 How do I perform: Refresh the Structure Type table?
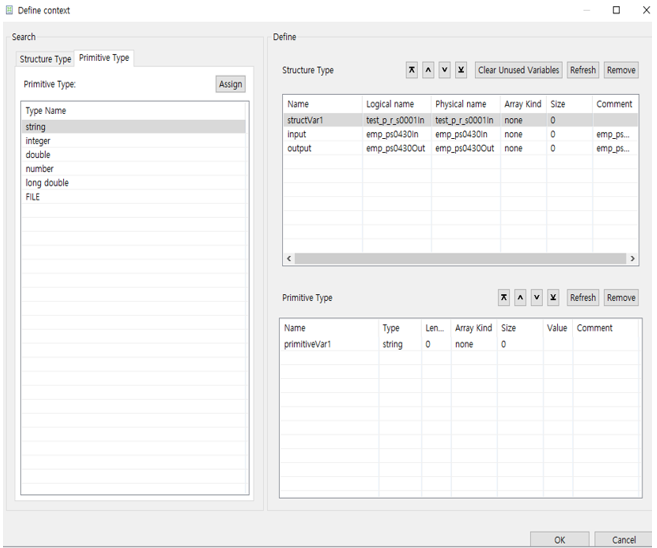click(x=582, y=70)
